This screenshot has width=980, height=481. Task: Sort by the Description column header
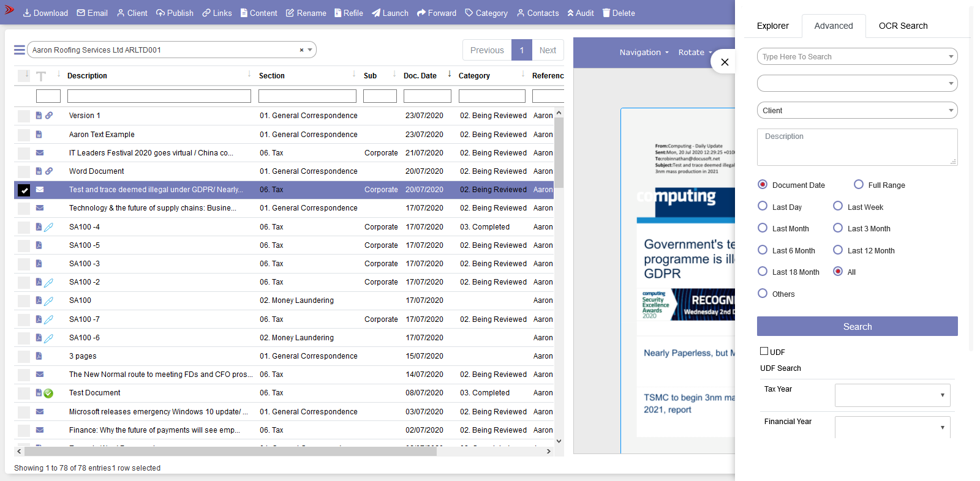87,76
